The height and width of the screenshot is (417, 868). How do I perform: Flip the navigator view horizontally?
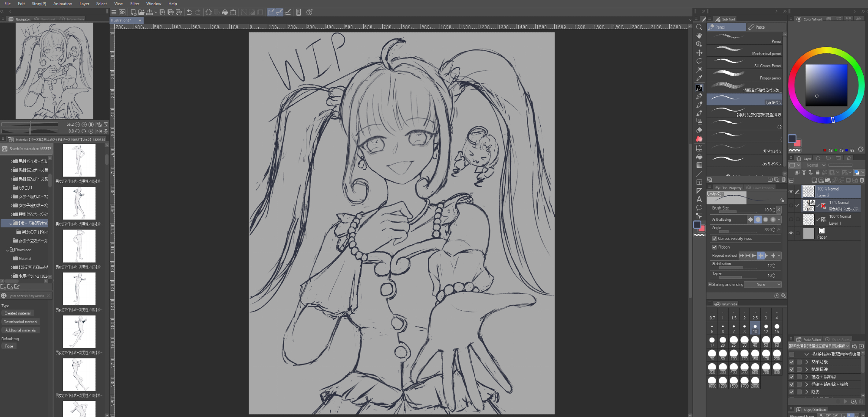(99, 131)
